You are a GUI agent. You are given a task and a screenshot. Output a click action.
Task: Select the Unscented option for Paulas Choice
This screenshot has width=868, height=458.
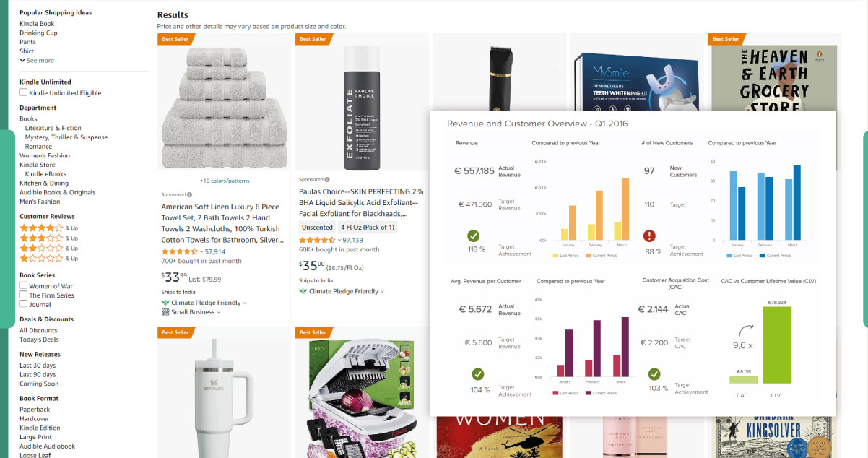(317, 228)
